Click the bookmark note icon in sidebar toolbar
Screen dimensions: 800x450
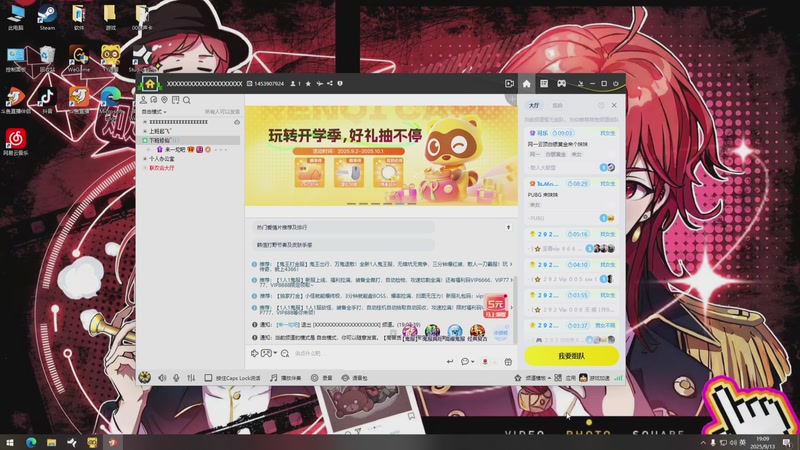click(x=176, y=100)
